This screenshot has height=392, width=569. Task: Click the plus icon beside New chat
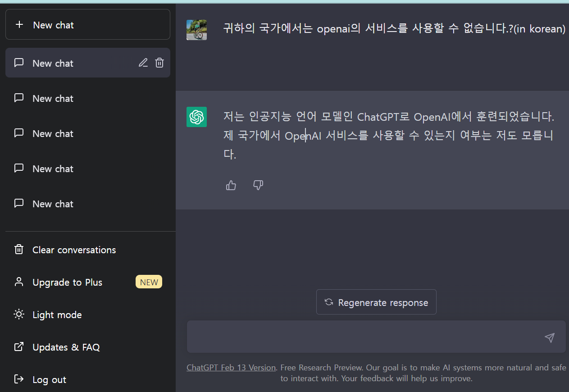pos(19,25)
